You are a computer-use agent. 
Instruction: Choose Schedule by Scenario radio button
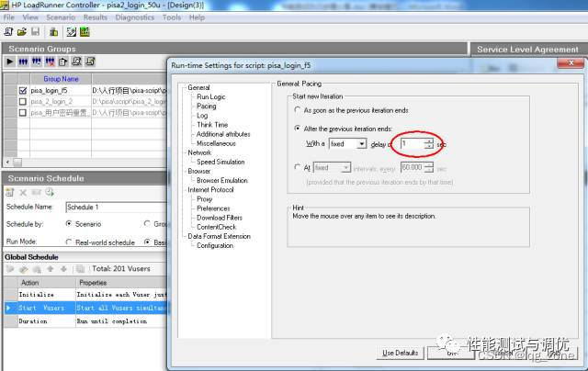pos(69,223)
